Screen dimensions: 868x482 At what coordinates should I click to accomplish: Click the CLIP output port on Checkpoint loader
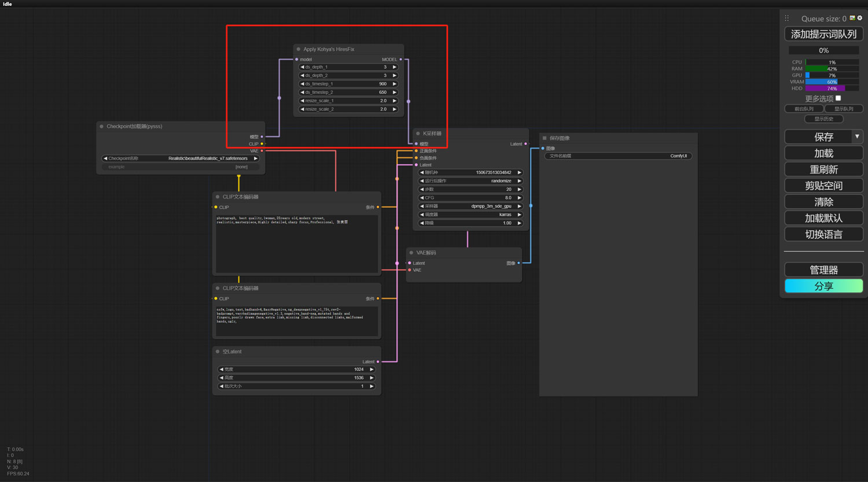point(262,144)
